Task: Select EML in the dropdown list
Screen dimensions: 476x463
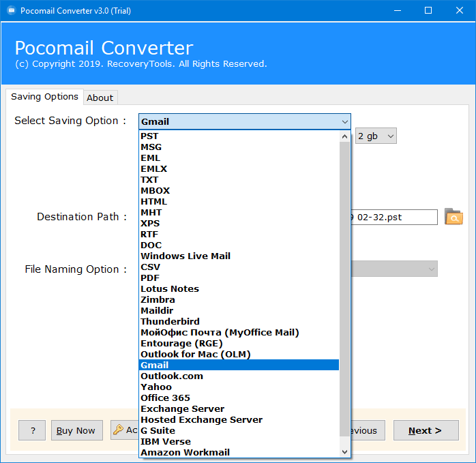Action: pyautogui.click(x=239, y=158)
